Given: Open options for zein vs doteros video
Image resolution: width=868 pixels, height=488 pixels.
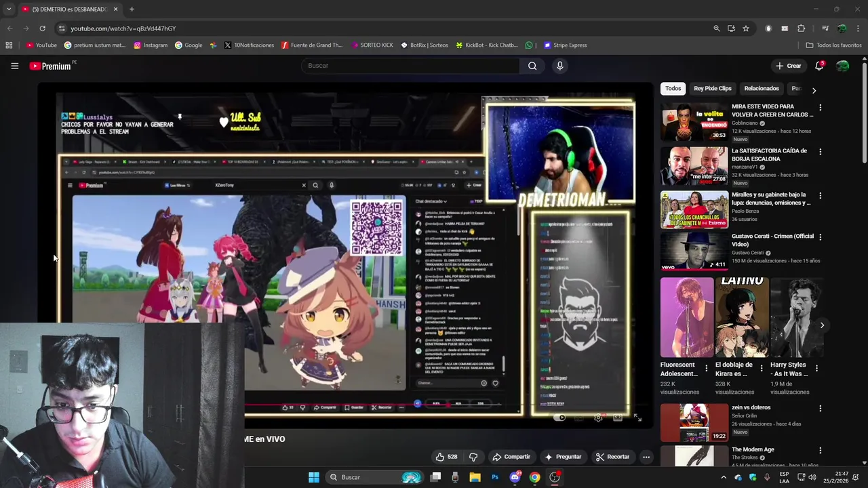Looking at the screenshot, I should click(x=820, y=409).
